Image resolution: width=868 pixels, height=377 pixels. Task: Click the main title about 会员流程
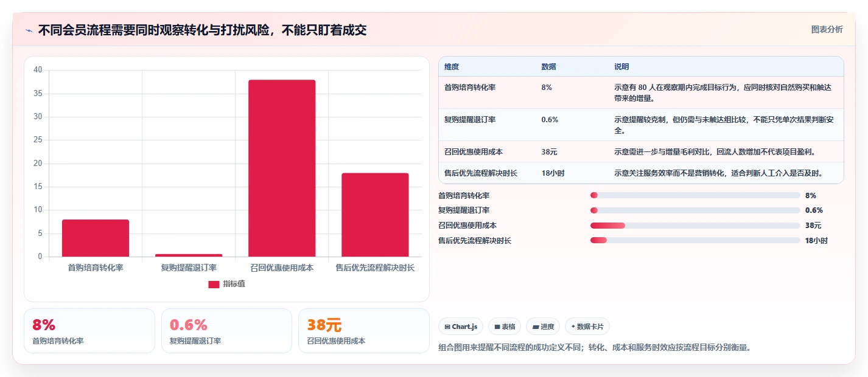click(202, 30)
